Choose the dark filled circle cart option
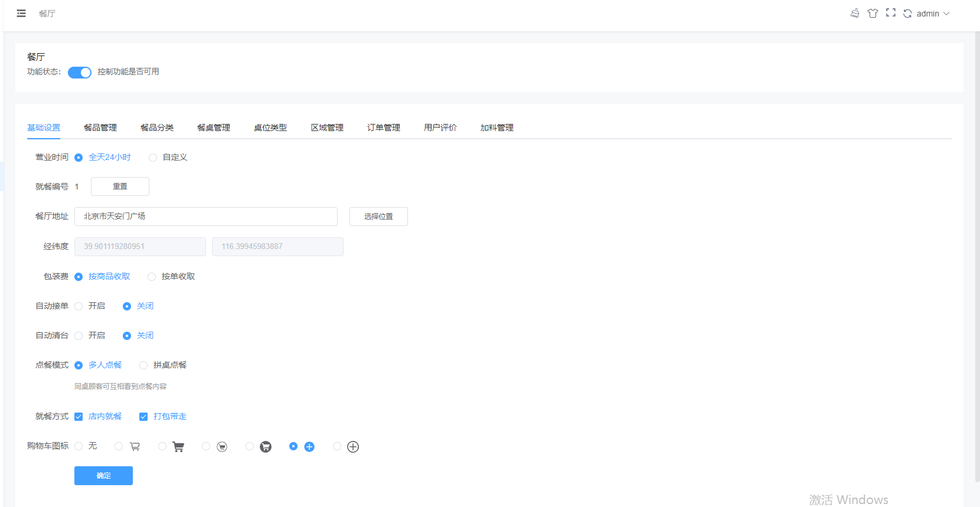Image resolution: width=980 pixels, height=507 pixels. pyautogui.click(x=259, y=447)
